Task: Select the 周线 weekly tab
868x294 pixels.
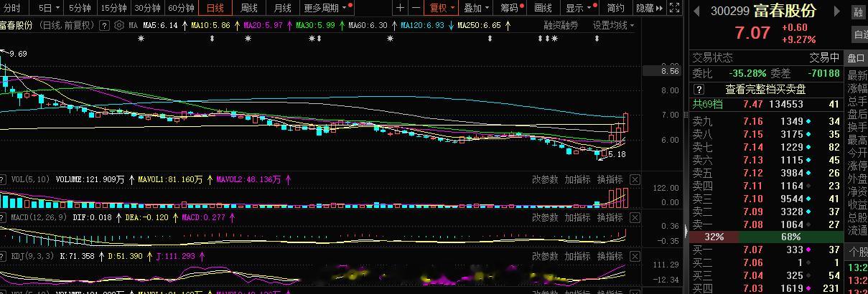Action: (249, 8)
